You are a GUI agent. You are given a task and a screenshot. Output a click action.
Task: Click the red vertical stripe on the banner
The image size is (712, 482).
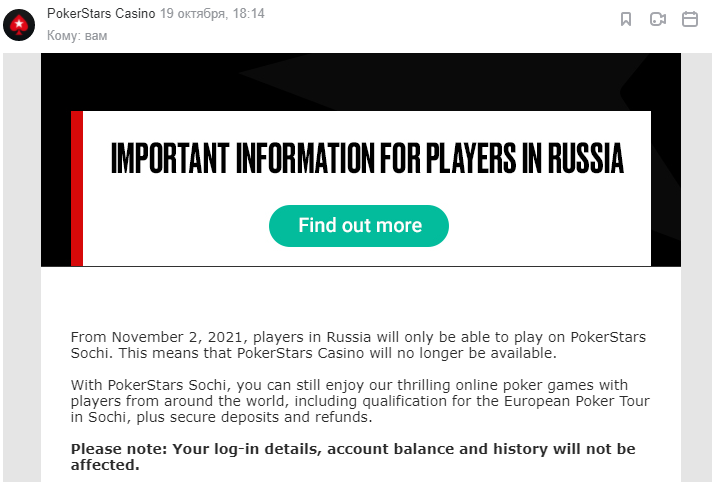(76, 188)
